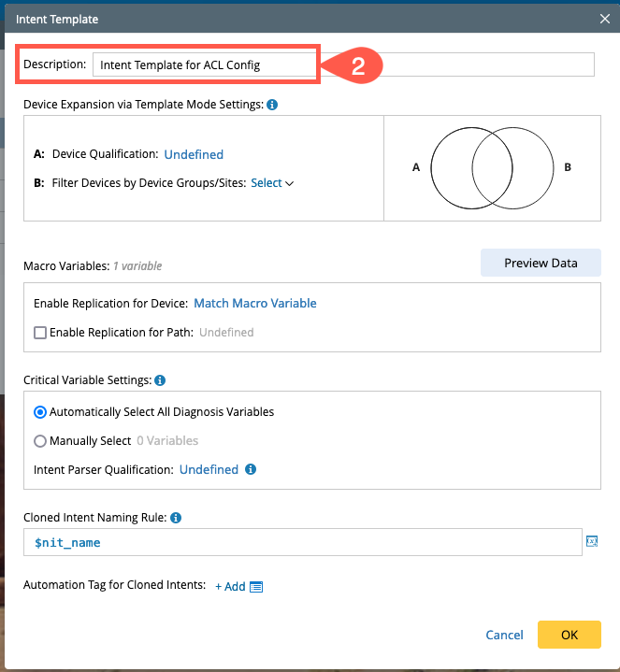This screenshot has height=672, width=620.
Task: Click the automation tag list icon
Action: 256,586
